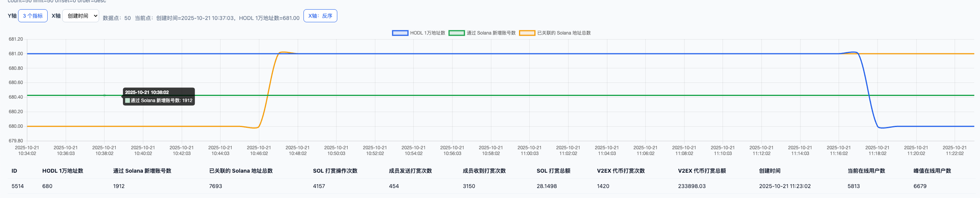Screen dimensions: 980x198
Task: Click the blue HODL legend color box
Action: [400, 33]
